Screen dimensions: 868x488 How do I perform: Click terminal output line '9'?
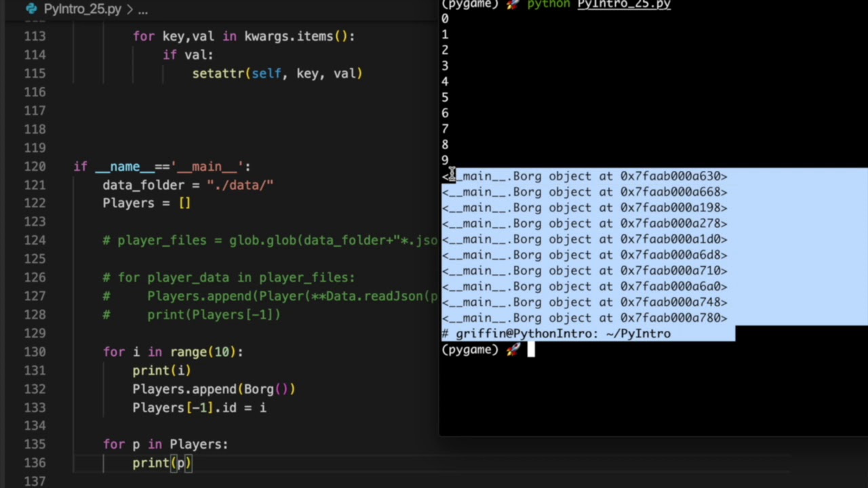point(445,161)
